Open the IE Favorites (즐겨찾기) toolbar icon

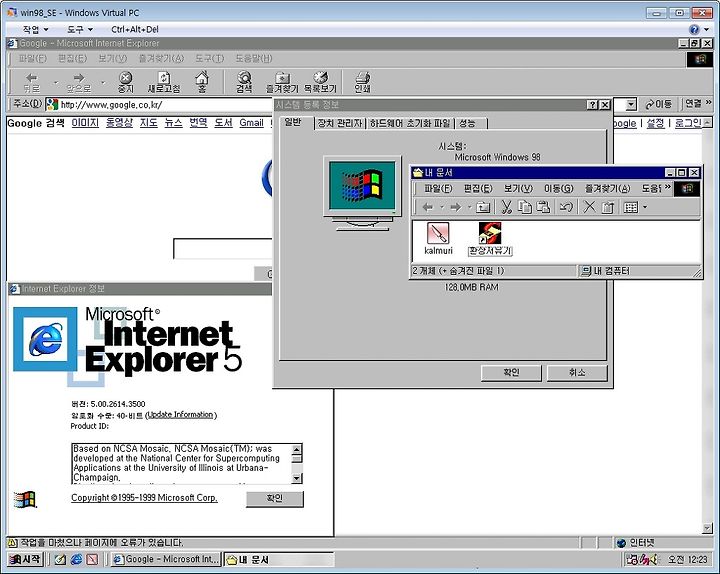click(282, 82)
